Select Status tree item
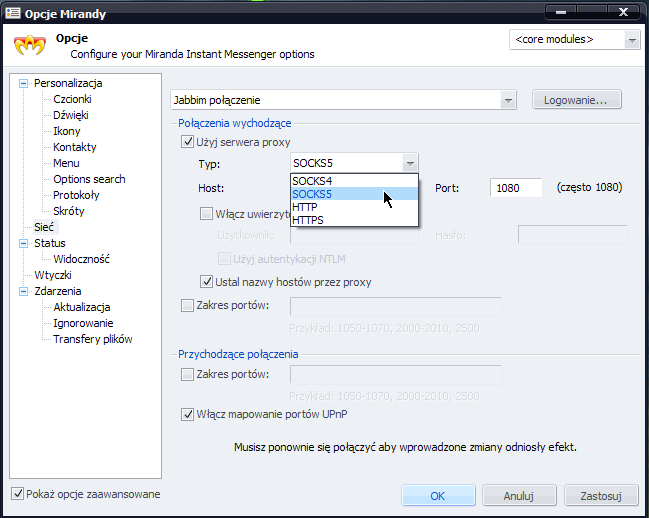 click(x=50, y=243)
